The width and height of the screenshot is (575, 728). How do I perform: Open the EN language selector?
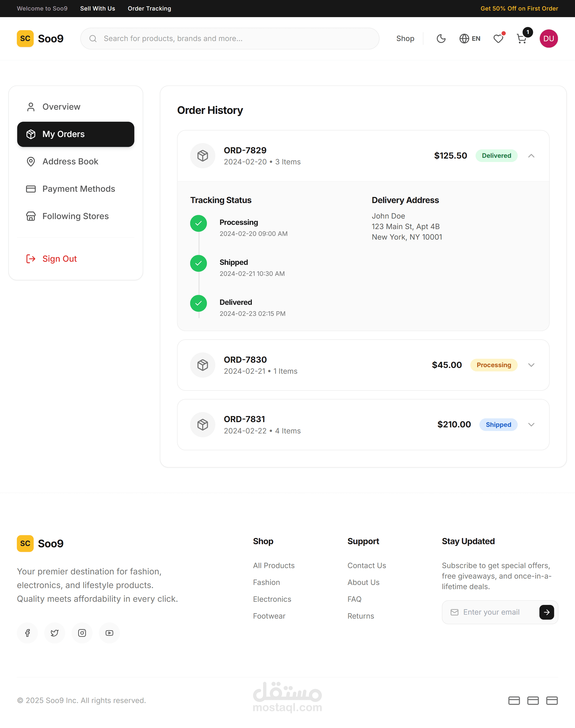470,39
